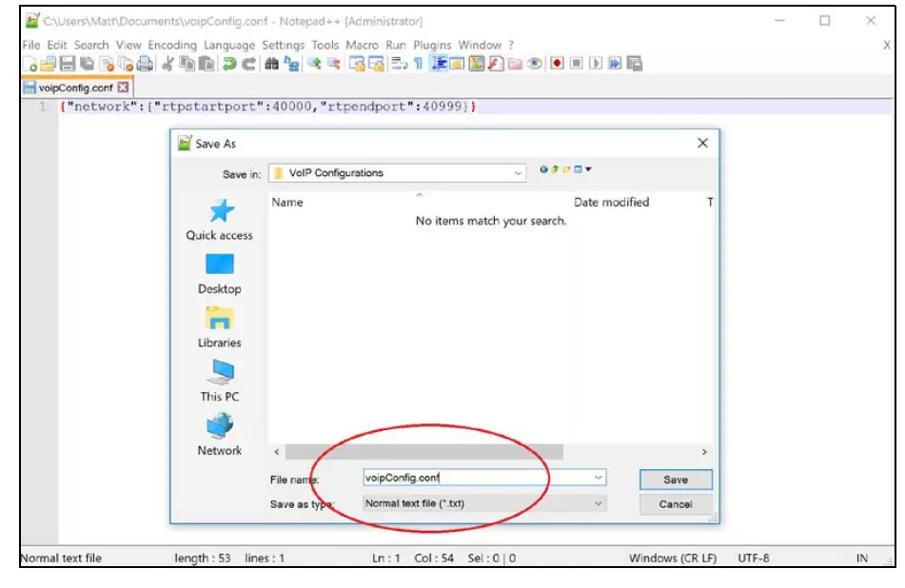Image resolution: width=905 pixels, height=588 pixels.
Task: Click the horizontal scrollbar left arrow
Action: click(277, 452)
